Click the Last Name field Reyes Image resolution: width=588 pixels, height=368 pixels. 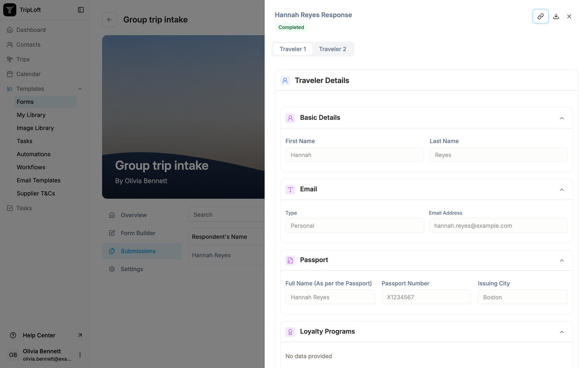tap(499, 155)
